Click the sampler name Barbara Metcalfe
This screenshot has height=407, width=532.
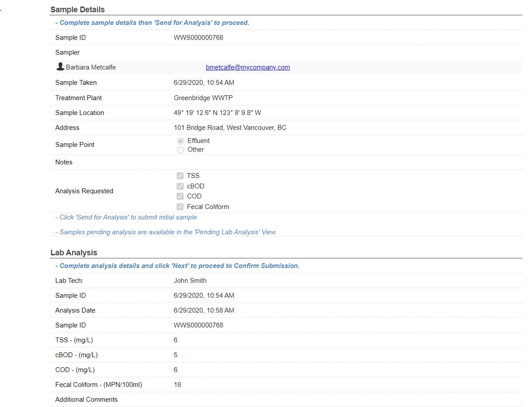pos(91,67)
